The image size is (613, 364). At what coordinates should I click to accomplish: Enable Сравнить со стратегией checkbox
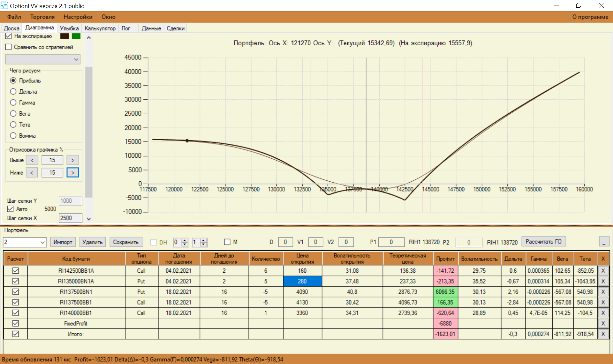tap(9, 47)
